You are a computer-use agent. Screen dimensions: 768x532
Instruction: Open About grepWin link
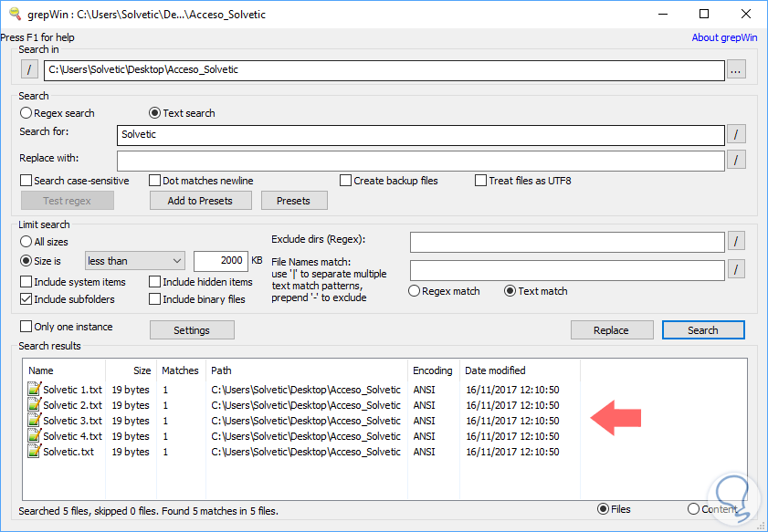724,37
